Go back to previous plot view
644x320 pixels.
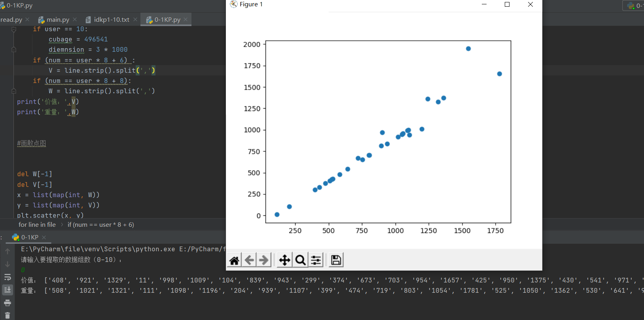[x=249, y=260]
